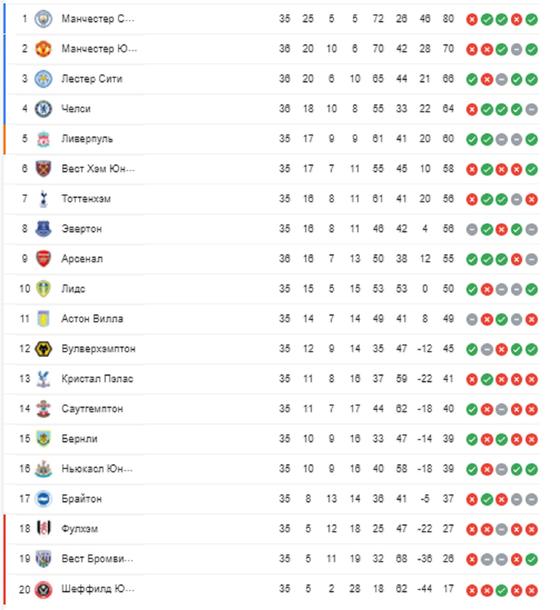This screenshot has width=560, height=610.
Task: Click the Fulham club crest
Action: tap(43, 528)
